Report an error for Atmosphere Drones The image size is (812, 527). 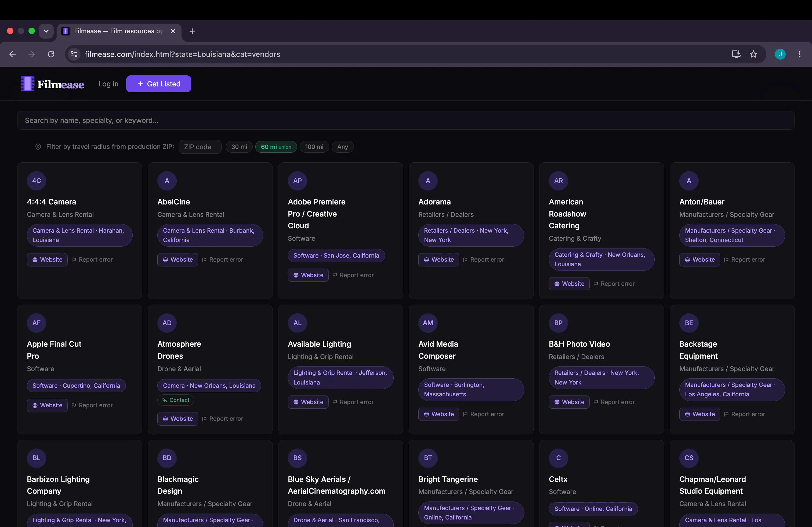222,419
